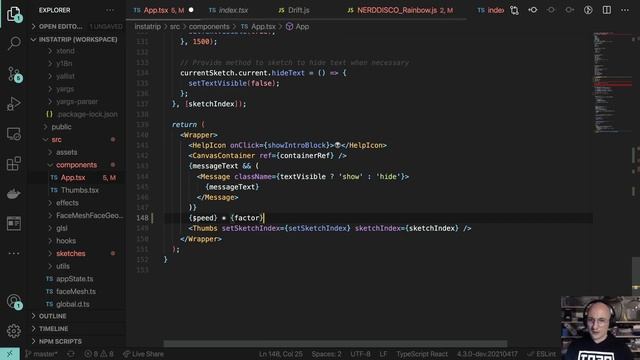Click components in the breadcrumb path

(209, 27)
